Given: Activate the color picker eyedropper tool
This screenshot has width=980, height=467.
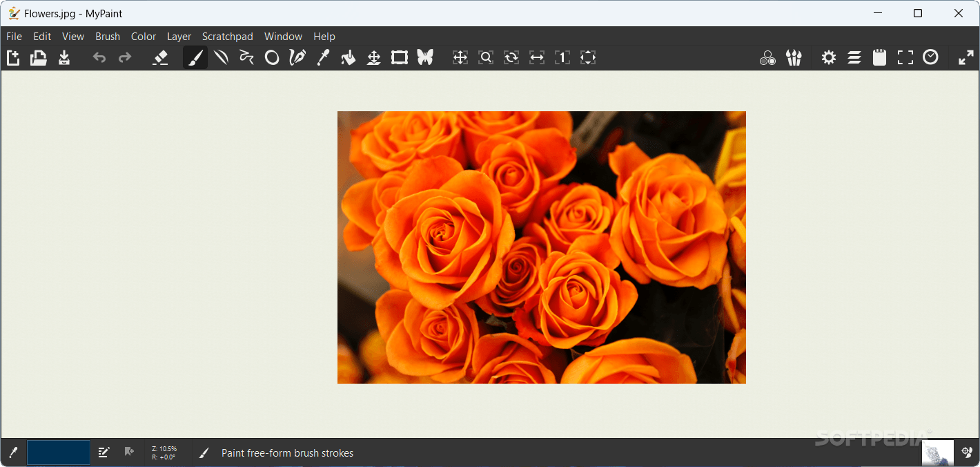Looking at the screenshot, I should pyautogui.click(x=322, y=57).
